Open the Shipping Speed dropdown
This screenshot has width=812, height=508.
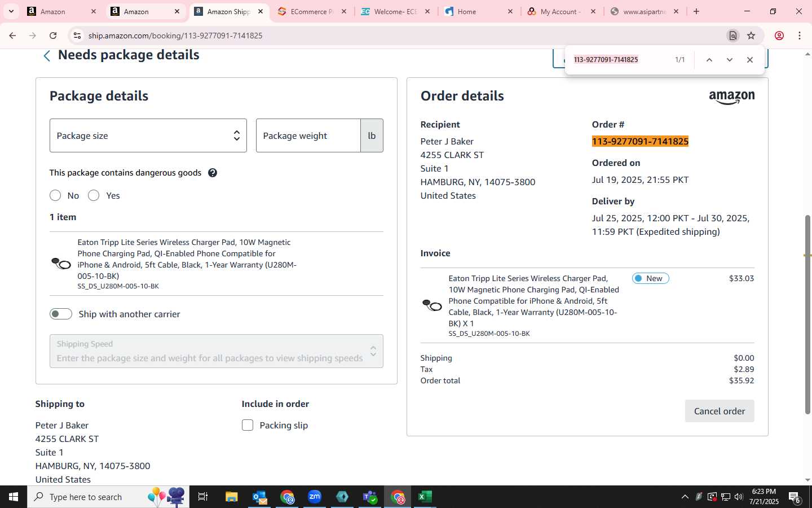tap(217, 351)
